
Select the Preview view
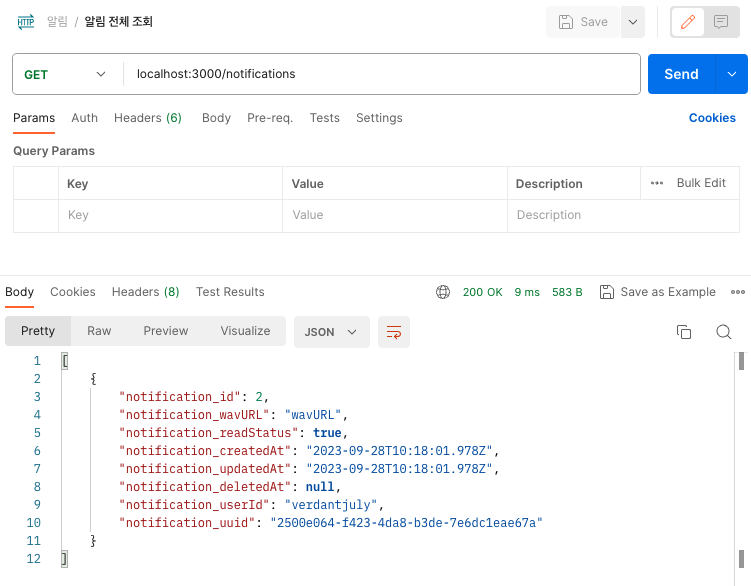166,331
